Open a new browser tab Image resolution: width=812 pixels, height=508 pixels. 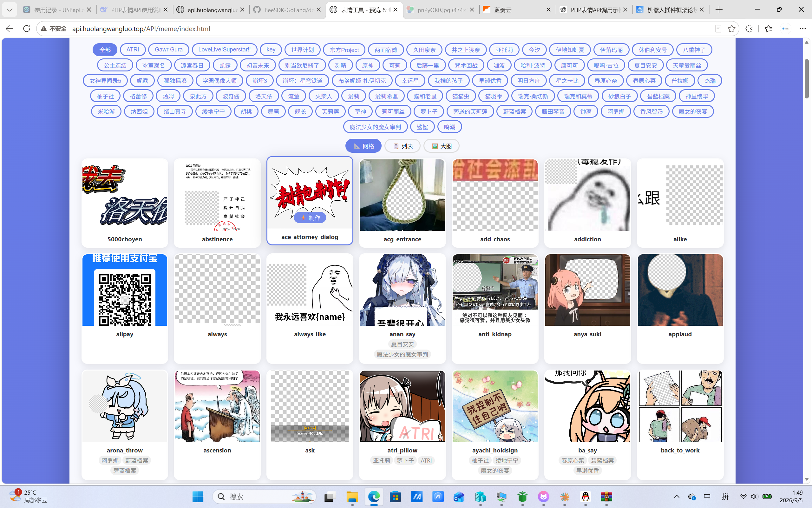point(719,10)
